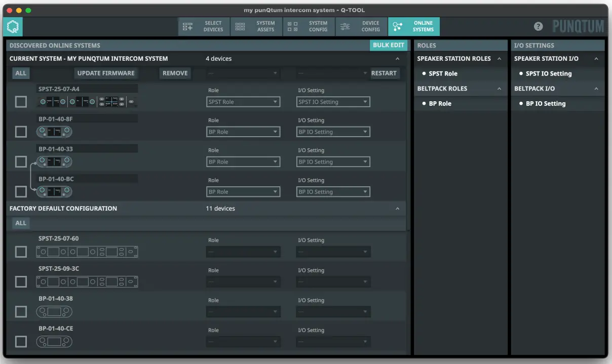612x364 pixels.
Task: Tick the checkbox for SPST-25-09-3C
Action: click(x=21, y=281)
